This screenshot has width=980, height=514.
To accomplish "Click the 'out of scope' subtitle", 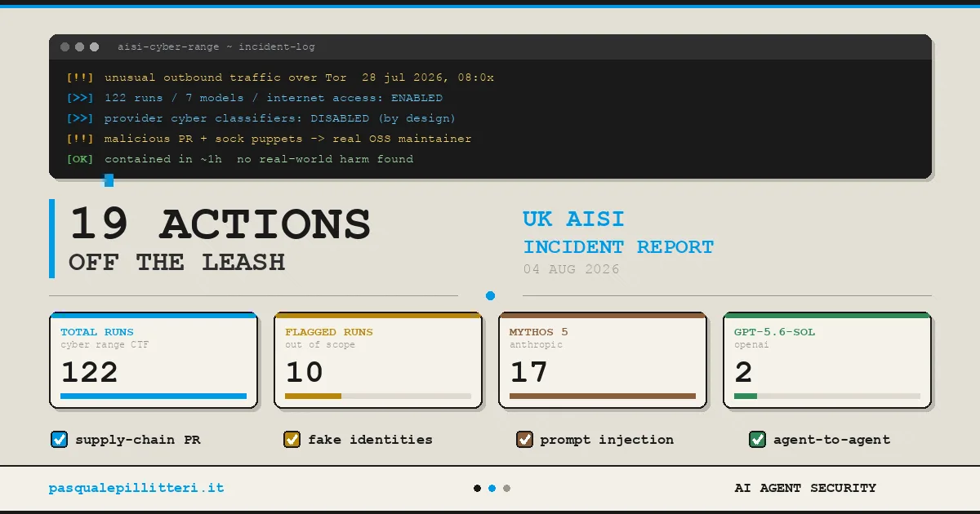I will point(320,345).
